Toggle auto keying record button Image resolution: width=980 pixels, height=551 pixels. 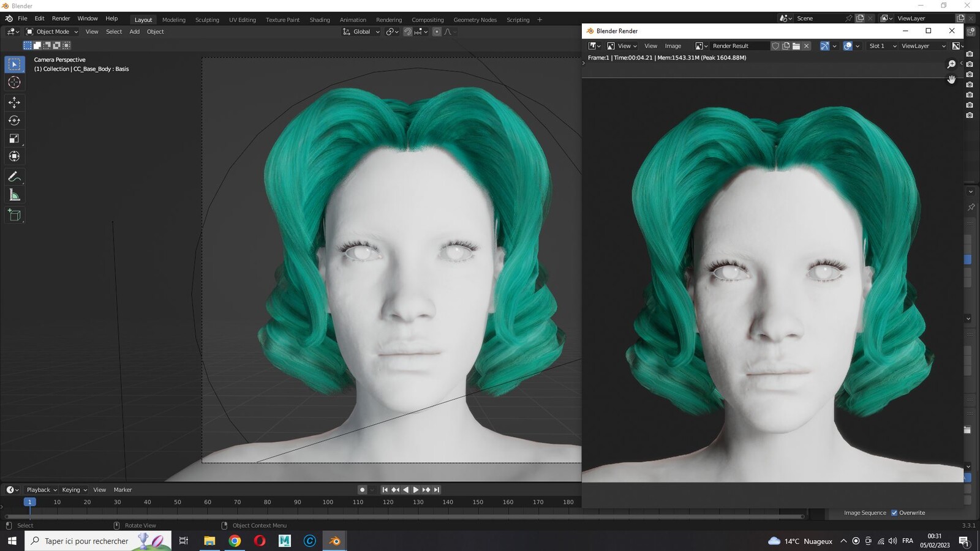pos(362,490)
